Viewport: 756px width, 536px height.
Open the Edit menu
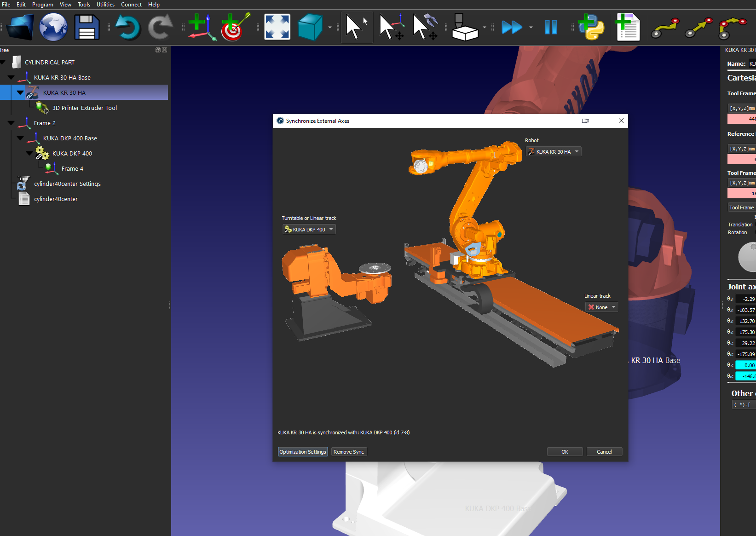click(x=21, y=5)
